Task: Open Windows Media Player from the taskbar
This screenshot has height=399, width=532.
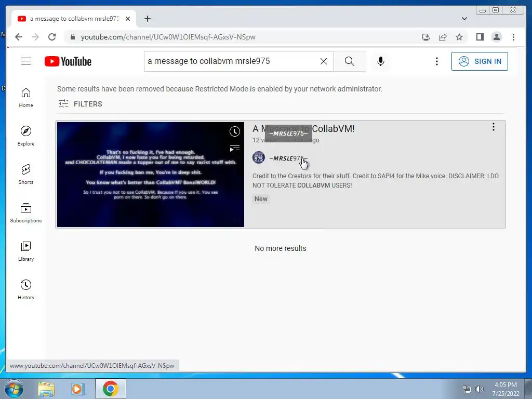Action: point(77,389)
